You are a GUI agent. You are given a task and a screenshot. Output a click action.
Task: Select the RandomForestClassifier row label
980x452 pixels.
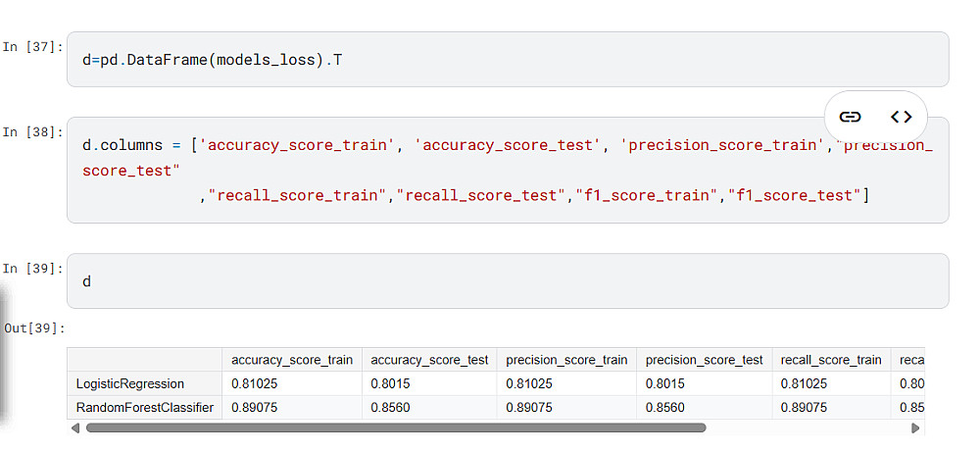(144, 407)
